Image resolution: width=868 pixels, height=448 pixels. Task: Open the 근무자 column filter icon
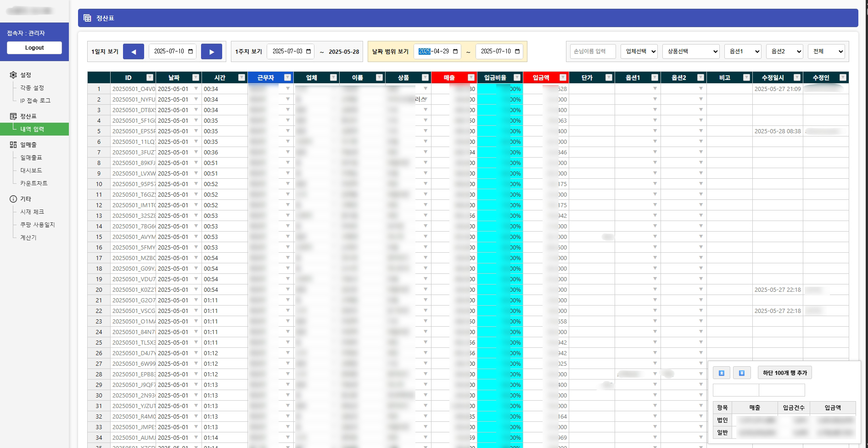(288, 77)
